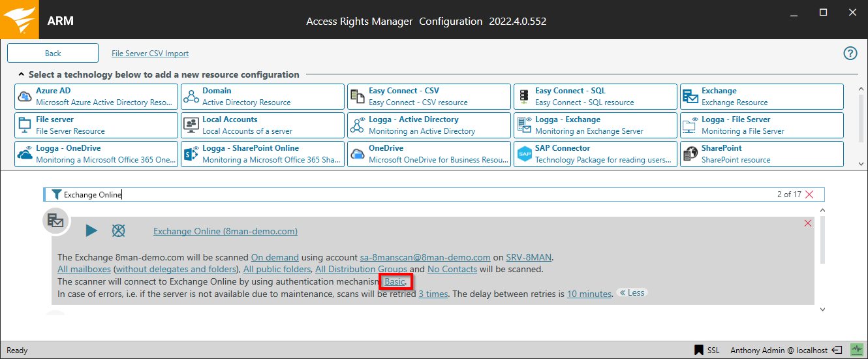Start the Exchange Online scan with play icon
The height and width of the screenshot is (359, 868).
click(91, 230)
